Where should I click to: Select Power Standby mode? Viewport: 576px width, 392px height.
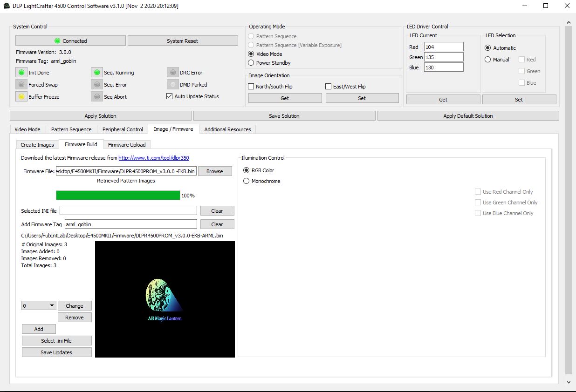pyautogui.click(x=251, y=63)
